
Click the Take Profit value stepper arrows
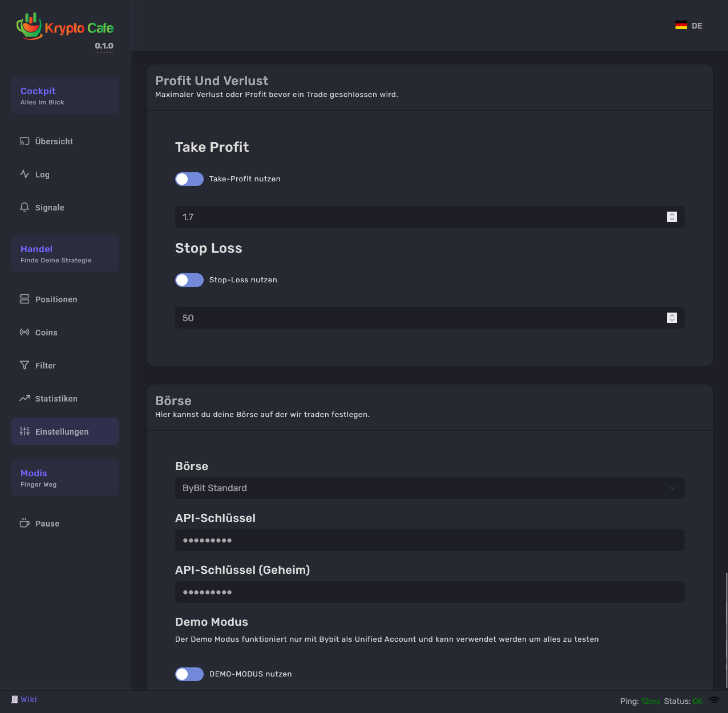click(672, 217)
